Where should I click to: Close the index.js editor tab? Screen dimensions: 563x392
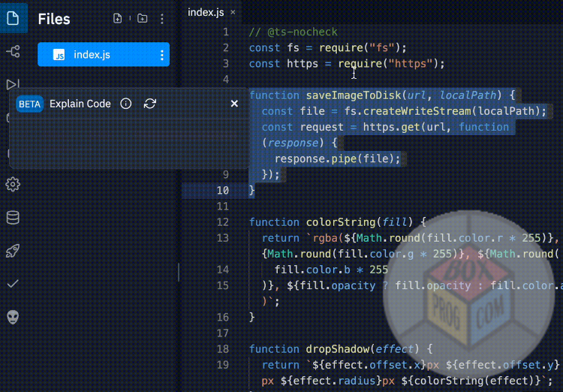(233, 12)
